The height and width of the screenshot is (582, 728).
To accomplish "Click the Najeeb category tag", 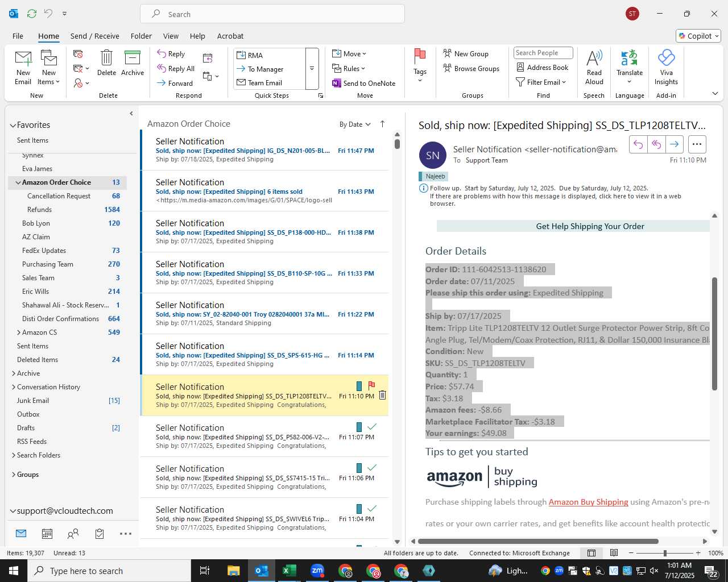I will click(x=433, y=176).
